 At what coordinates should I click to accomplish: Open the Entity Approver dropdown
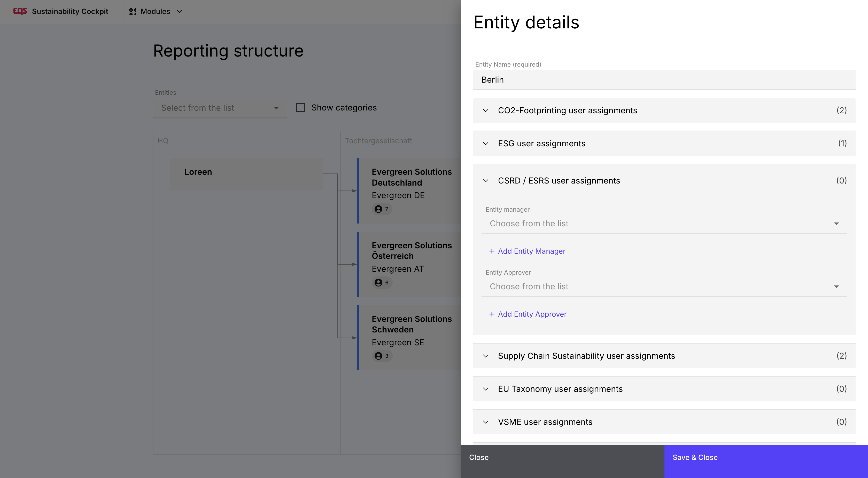click(664, 286)
